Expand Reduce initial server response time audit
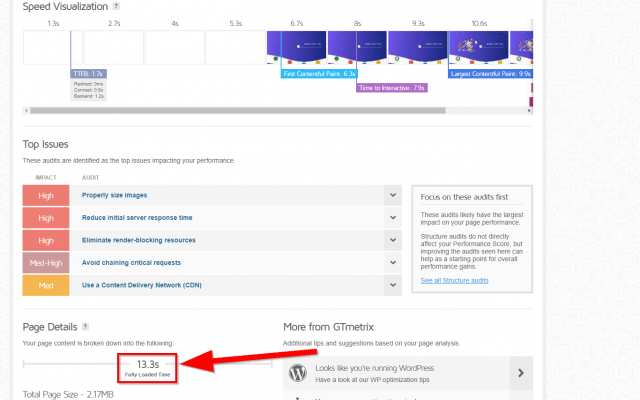 pyautogui.click(x=393, y=218)
